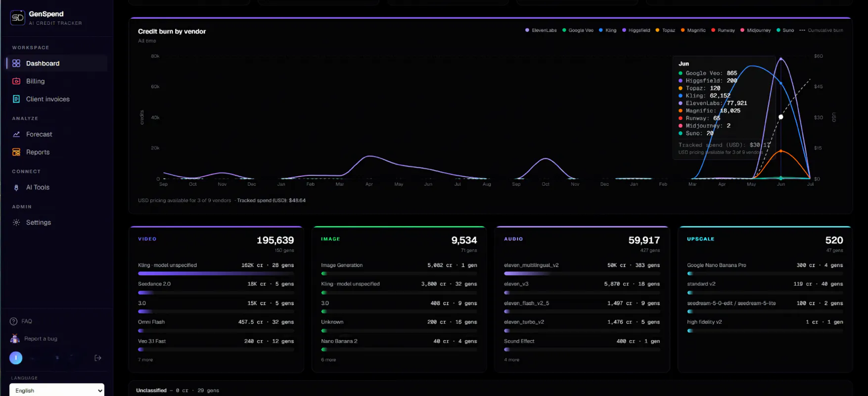Click the eleven_flash_v2_5 row label
Screen dimensions: 868x396
click(527, 303)
